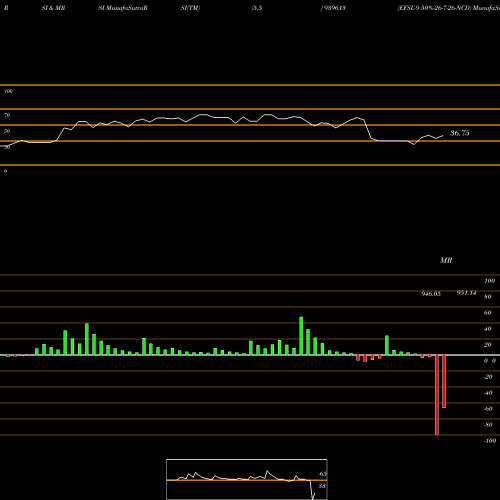This screenshot has width=500, height=500.
Task: Click the 33 value in the mini chart
Action: tap(322, 486)
